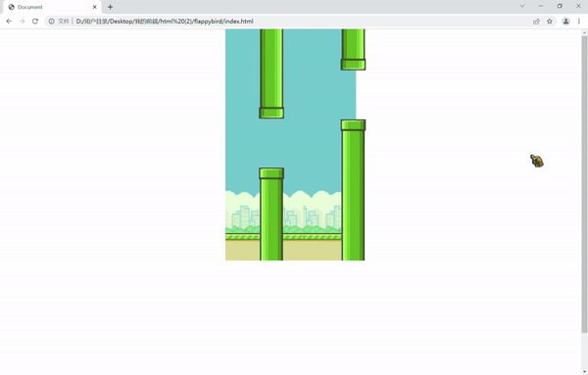Click the vertical scrollbar thumb
The width and height of the screenshot is (588, 375).
(x=584, y=184)
